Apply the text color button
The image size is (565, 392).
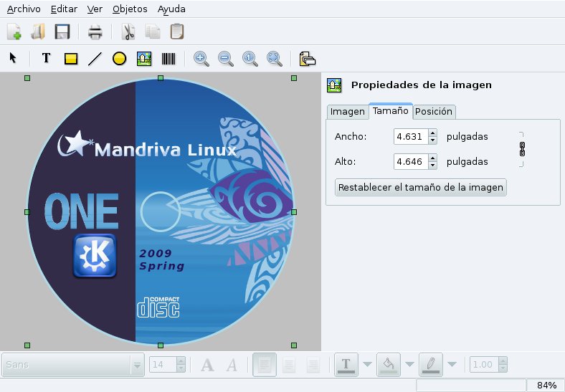[x=346, y=365]
